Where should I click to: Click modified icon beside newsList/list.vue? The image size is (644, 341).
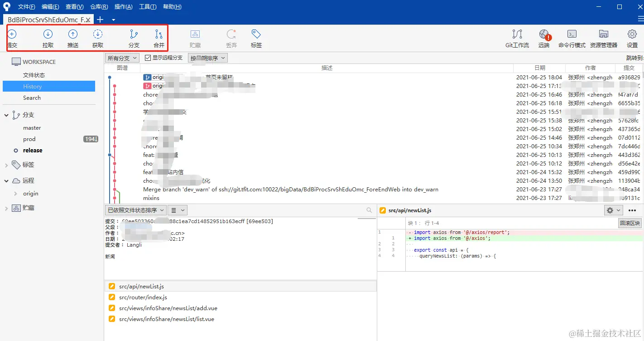[x=112, y=319]
